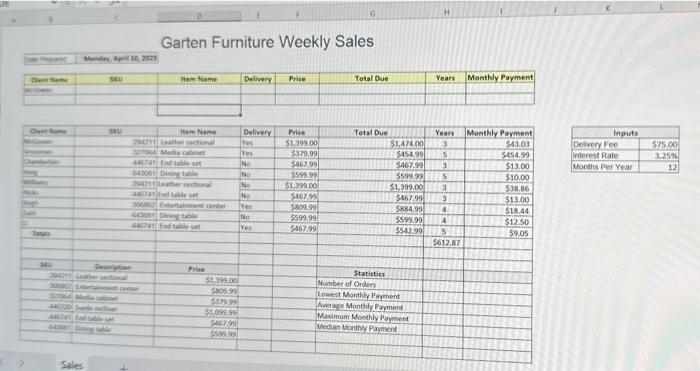
Task: Click the yellow Delivery header cell
Action: (x=258, y=79)
